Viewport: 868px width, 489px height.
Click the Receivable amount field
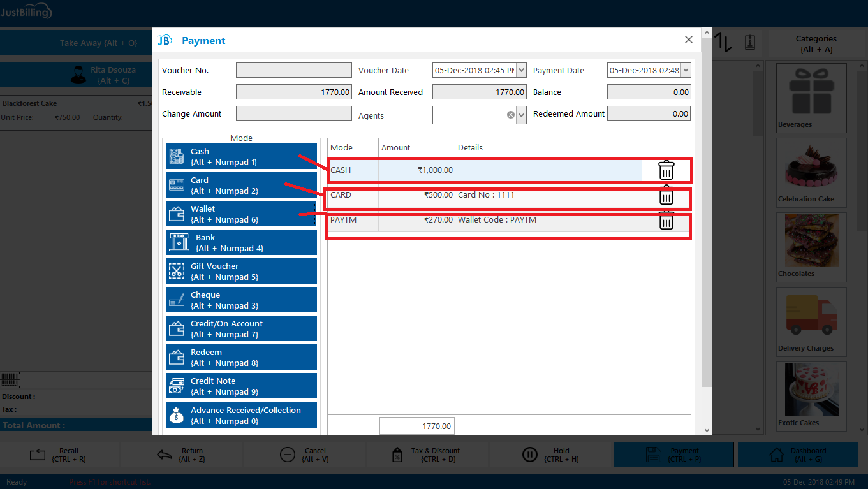(293, 92)
